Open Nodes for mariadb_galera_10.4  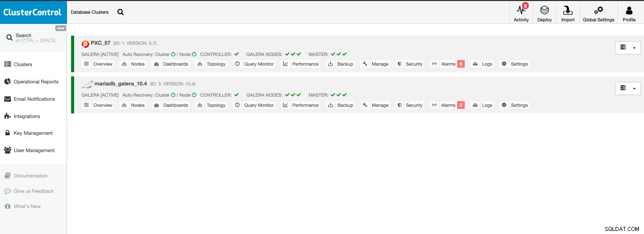pyautogui.click(x=134, y=105)
